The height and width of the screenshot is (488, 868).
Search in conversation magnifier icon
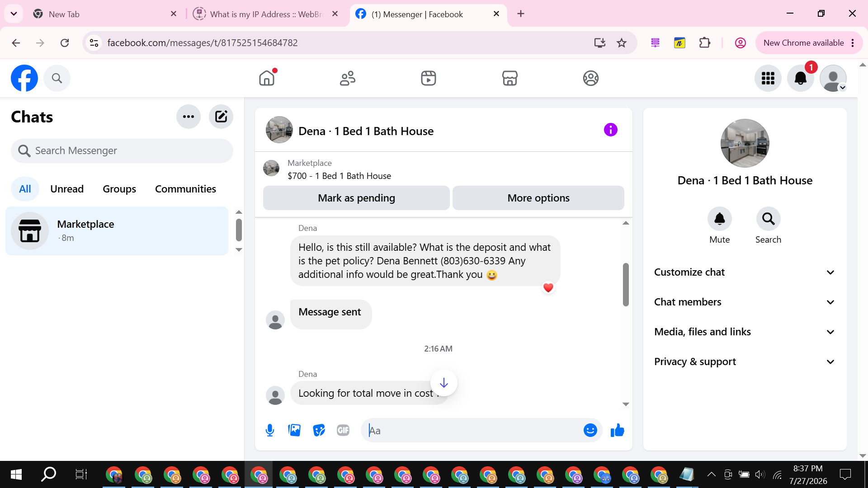[x=769, y=219]
